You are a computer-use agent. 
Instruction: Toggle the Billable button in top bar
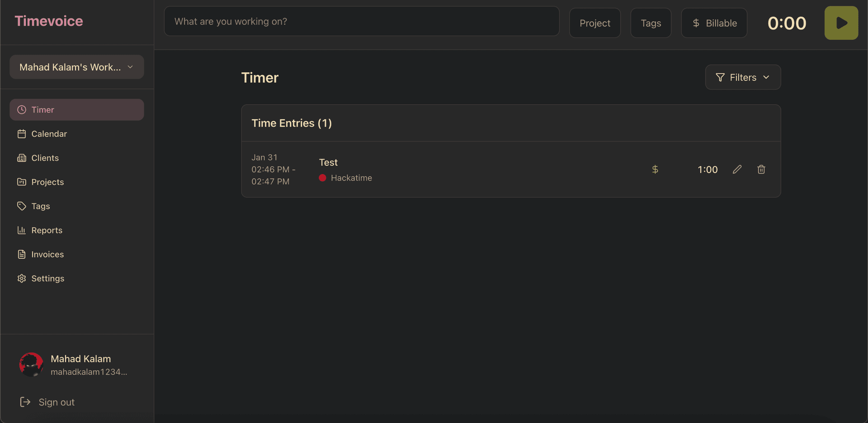coord(714,23)
